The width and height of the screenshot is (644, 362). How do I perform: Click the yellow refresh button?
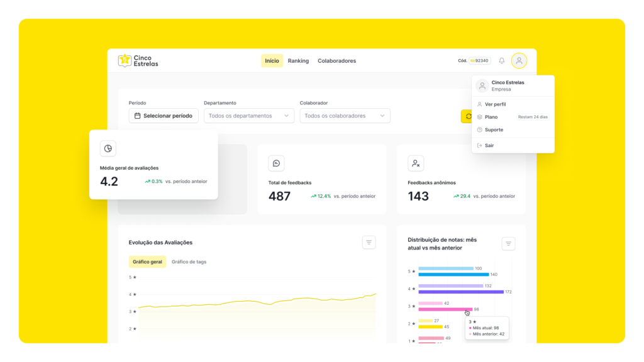point(467,116)
